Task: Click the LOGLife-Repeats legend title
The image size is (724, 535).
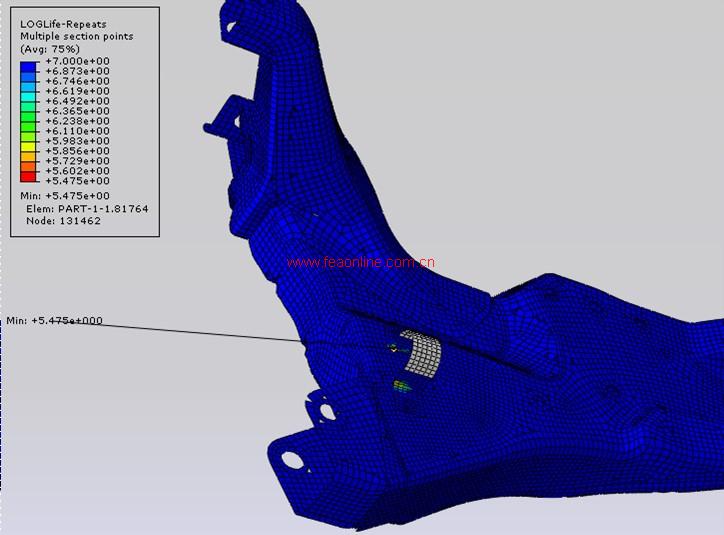Action: 62,23
